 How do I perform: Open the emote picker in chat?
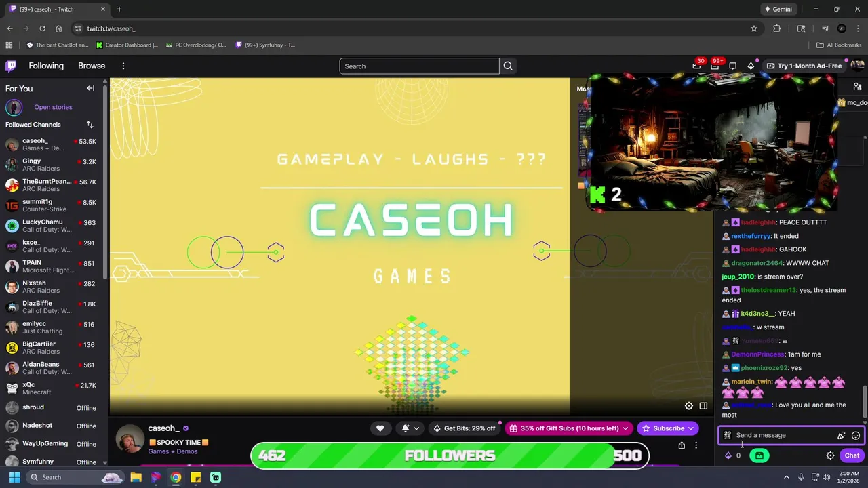click(x=856, y=436)
